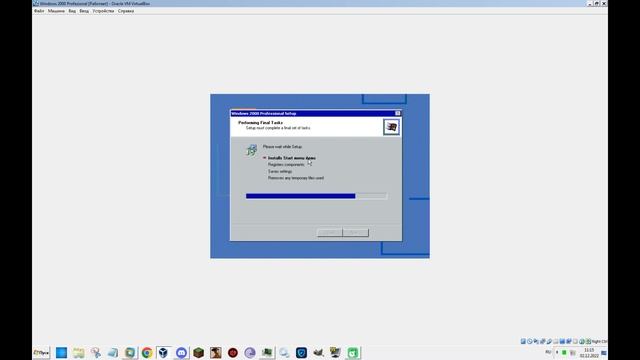Click the disabled Next button in Setup

[x=356, y=232]
